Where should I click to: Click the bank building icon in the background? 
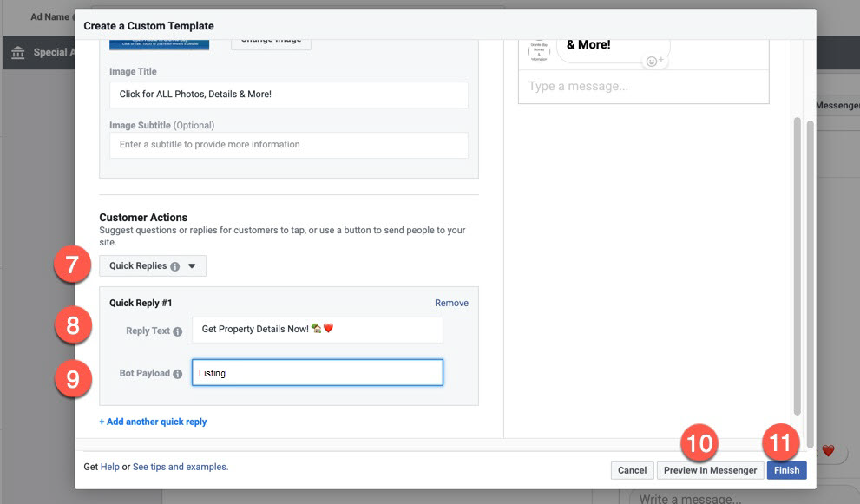17,53
